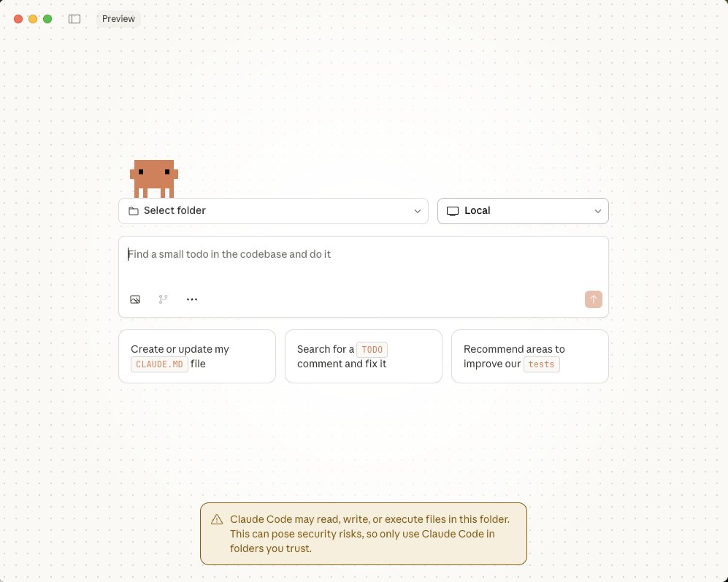Click the Preview label in title bar
728x582 pixels.
pyautogui.click(x=118, y=19)
